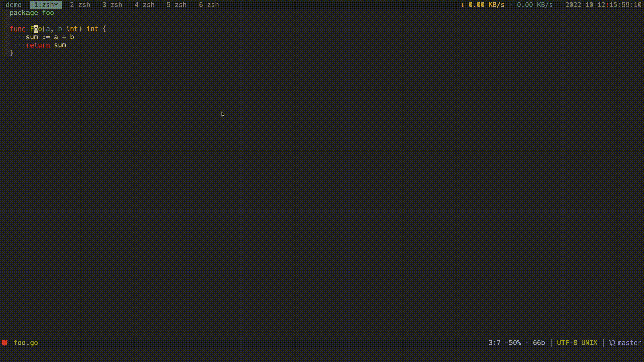Click the -50% scroll percentage indicator
The image size is (644, 362).
coord(514,342)
